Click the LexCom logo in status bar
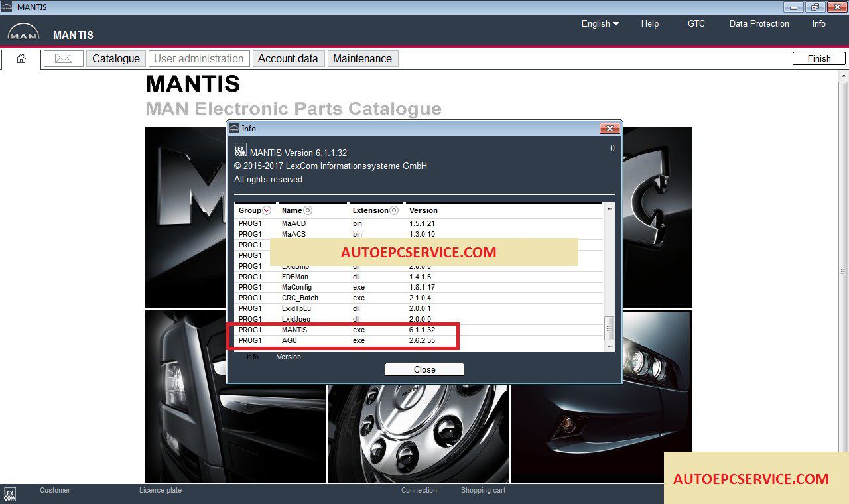 pos(9,495)
